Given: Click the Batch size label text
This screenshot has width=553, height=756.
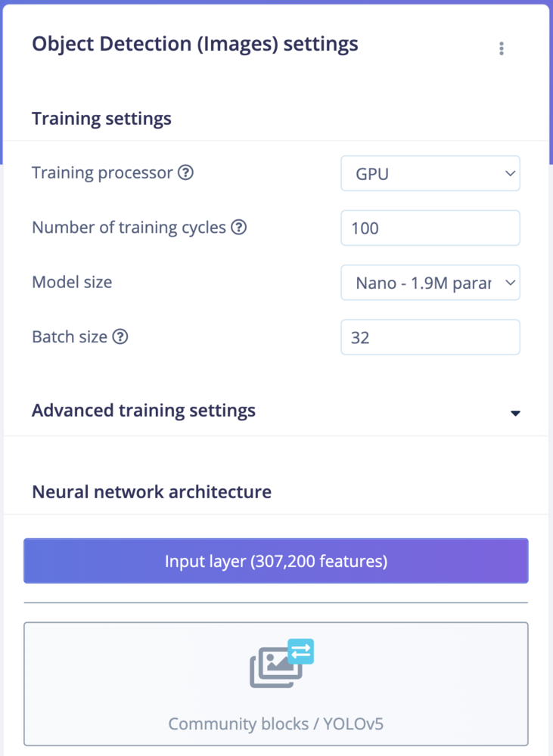Looking at the screenshot, I should click(x=70, y=336).
